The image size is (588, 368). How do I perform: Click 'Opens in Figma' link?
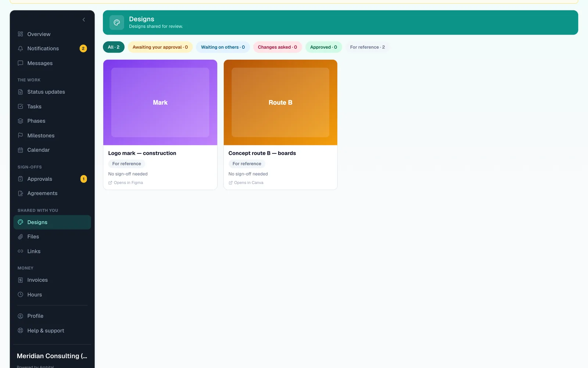pos(126,183)
